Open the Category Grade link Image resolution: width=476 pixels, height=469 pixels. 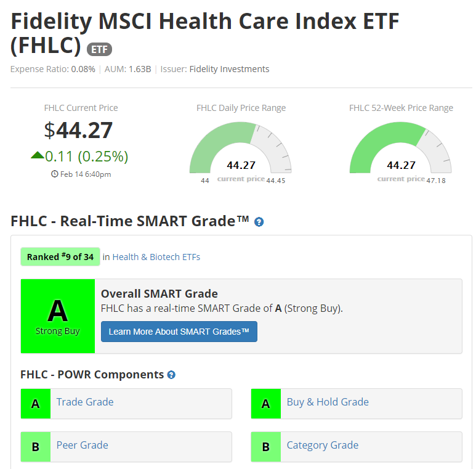[322, 445]
